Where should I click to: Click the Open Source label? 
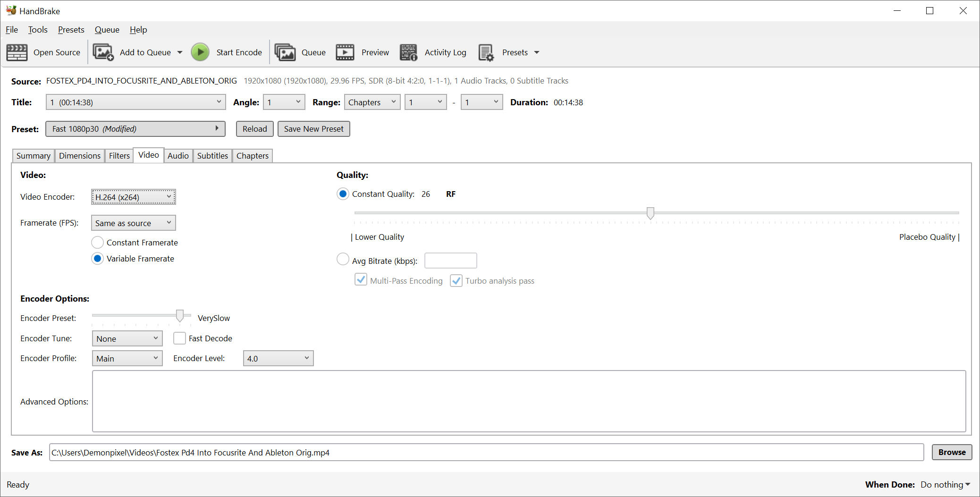pyautogui.click(x=57, y=52)
